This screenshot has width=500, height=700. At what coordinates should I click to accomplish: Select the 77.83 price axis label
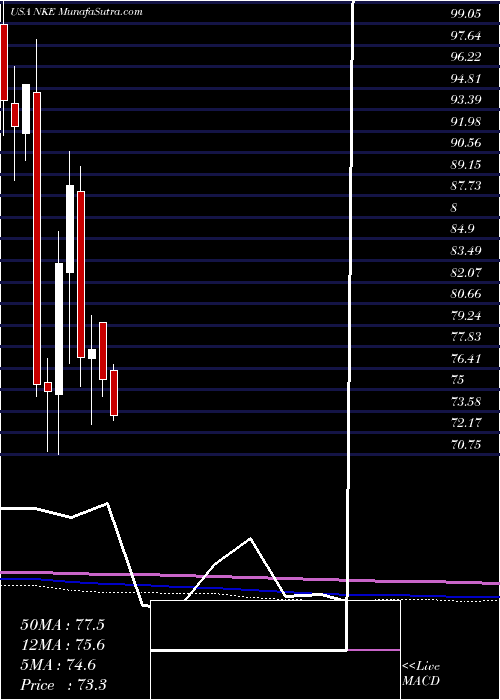(466, 336)
